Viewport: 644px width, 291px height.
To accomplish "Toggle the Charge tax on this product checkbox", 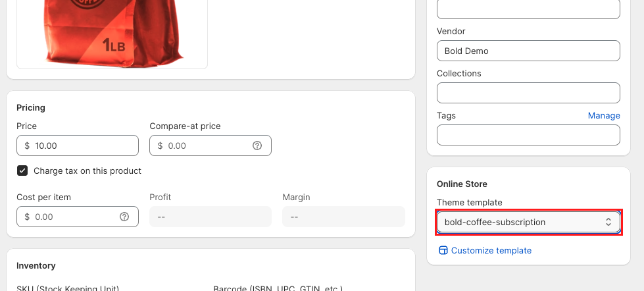I will (22, 171).
